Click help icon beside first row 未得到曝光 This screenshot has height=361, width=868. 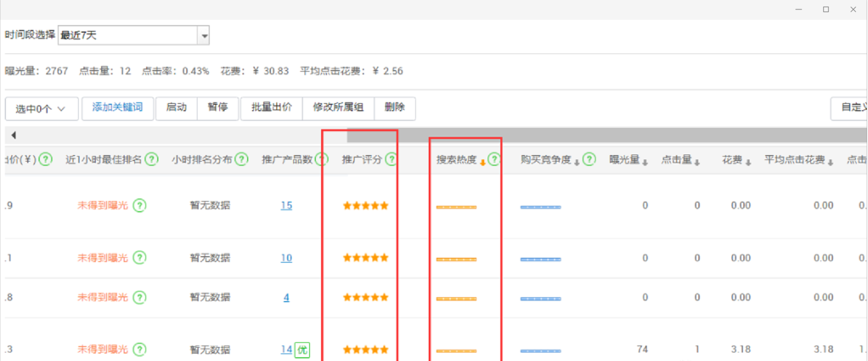pyautogui.click(x=140, y=205)
